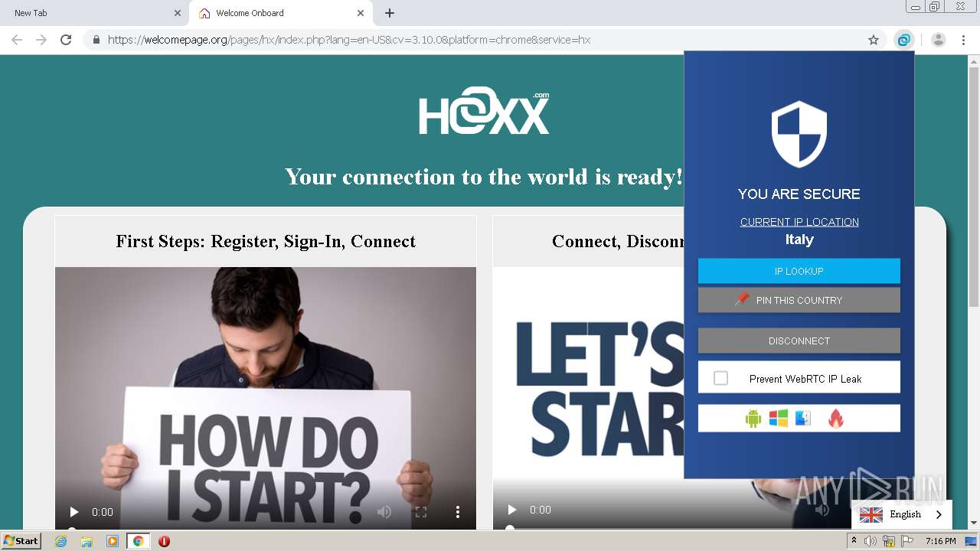Go back to the previous page
Viewport: 980px width, 551px height.
[x=17, y=40]
